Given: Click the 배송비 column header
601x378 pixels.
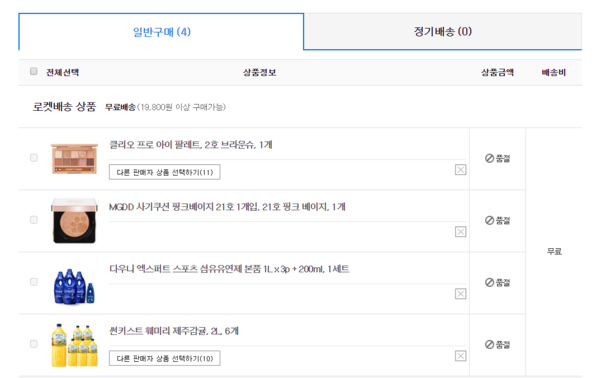Looking at the screenshot, I should (554, 72).
